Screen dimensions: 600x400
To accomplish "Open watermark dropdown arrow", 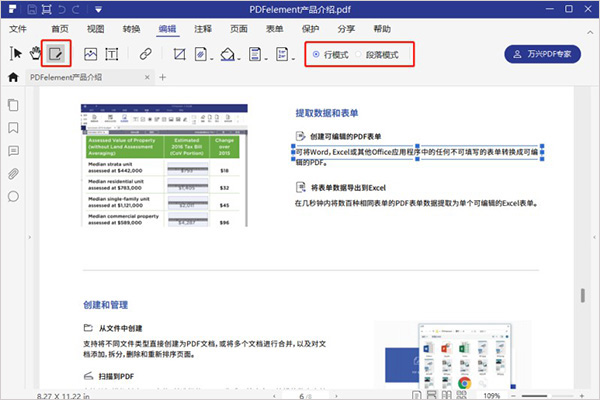I will coord(212,59).
